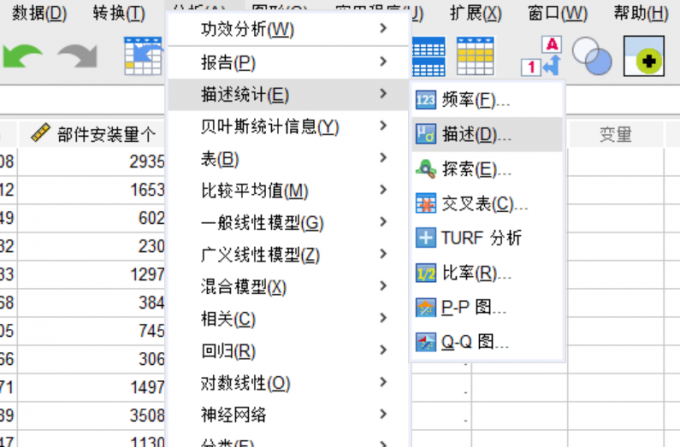Open the 神经网络 menu entry
Image resolution: width=680 pixels, height=447 pixels.
[x=288, y=415]
